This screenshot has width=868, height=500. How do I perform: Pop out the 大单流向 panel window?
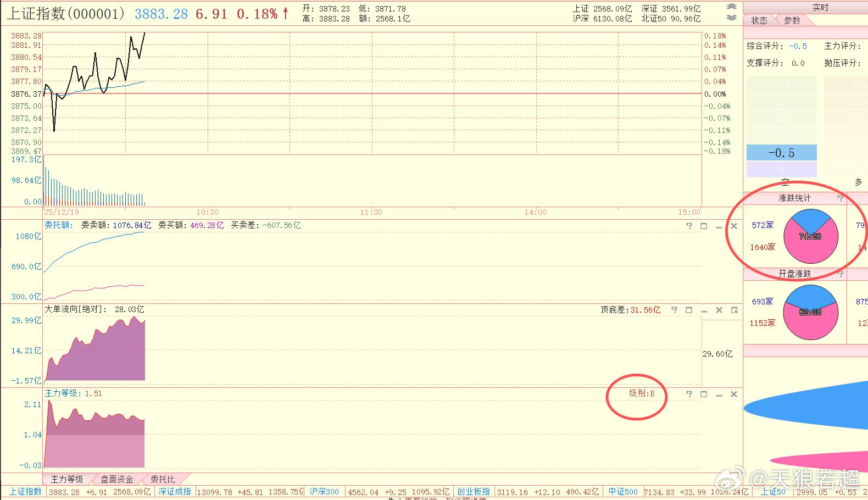tap(734, 310)
